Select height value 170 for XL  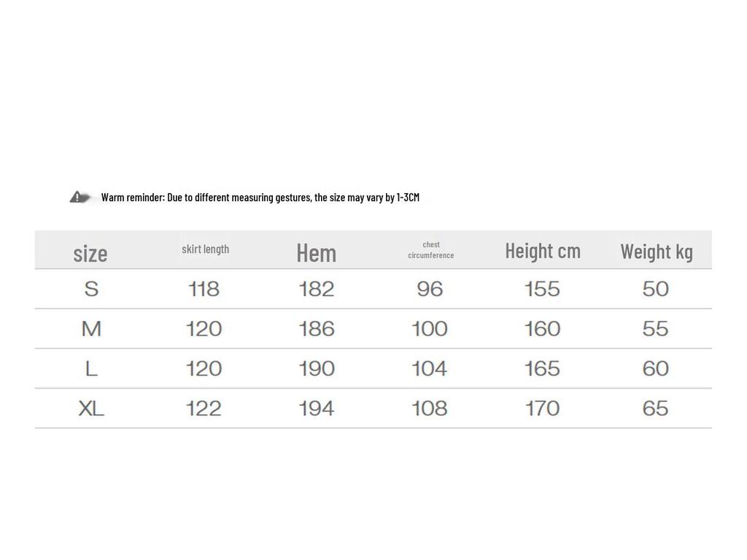tap(543, 408)
